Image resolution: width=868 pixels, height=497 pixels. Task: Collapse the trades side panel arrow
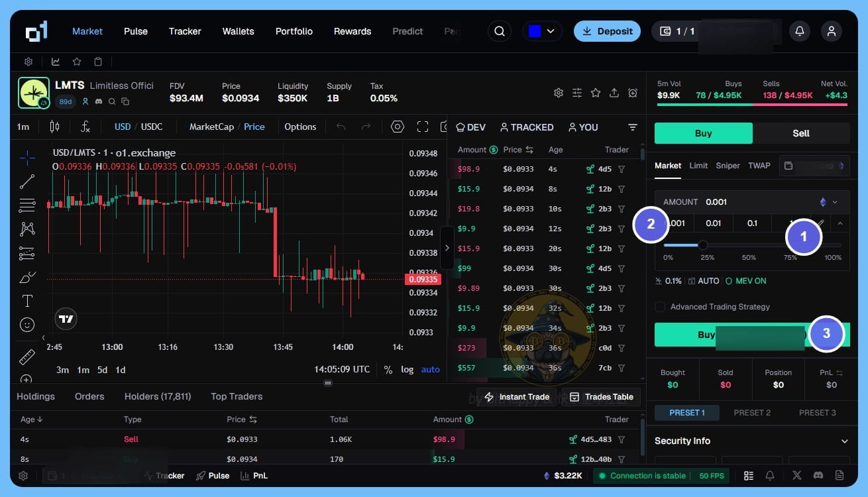(x=447, y=248)
